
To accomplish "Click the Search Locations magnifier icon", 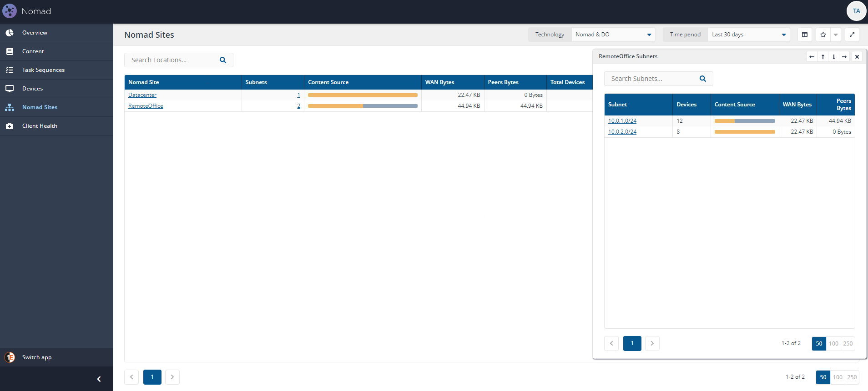I will tap(223, 60).
